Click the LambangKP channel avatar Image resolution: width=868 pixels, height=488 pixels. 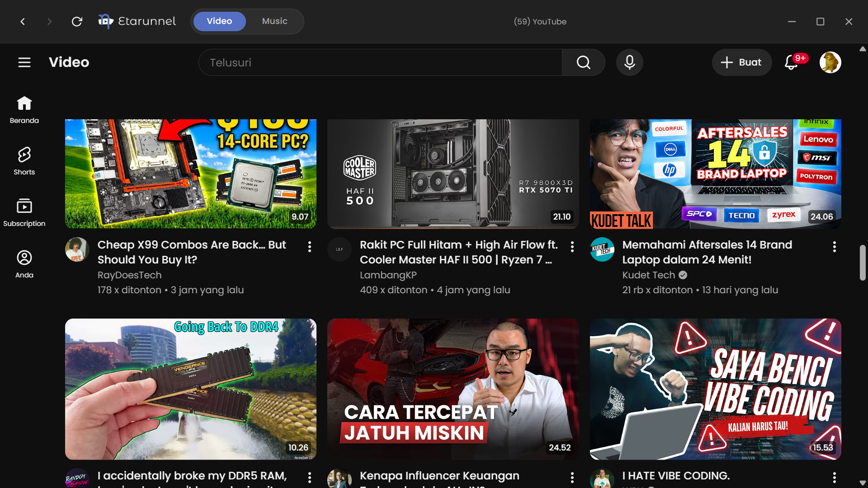[x=339, y=249]
